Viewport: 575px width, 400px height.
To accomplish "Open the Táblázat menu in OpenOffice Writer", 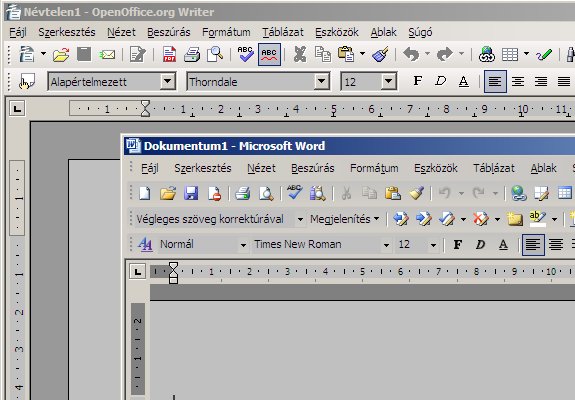I will pos(283,32).
